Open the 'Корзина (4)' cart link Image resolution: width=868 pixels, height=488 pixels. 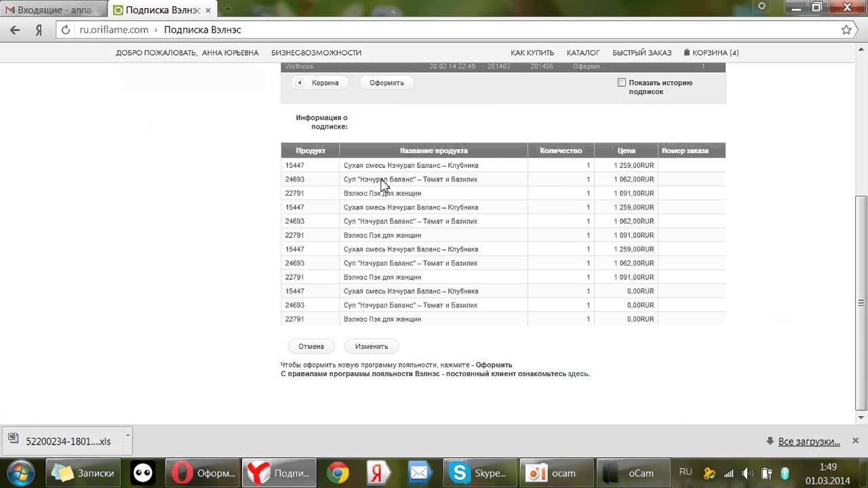point(711,53)
